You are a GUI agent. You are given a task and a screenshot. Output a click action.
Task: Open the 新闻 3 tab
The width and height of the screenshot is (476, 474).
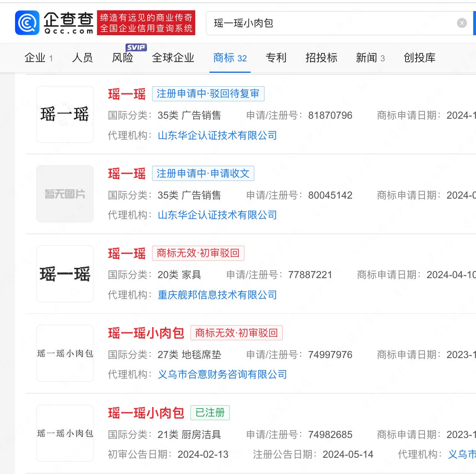(370, 58)
